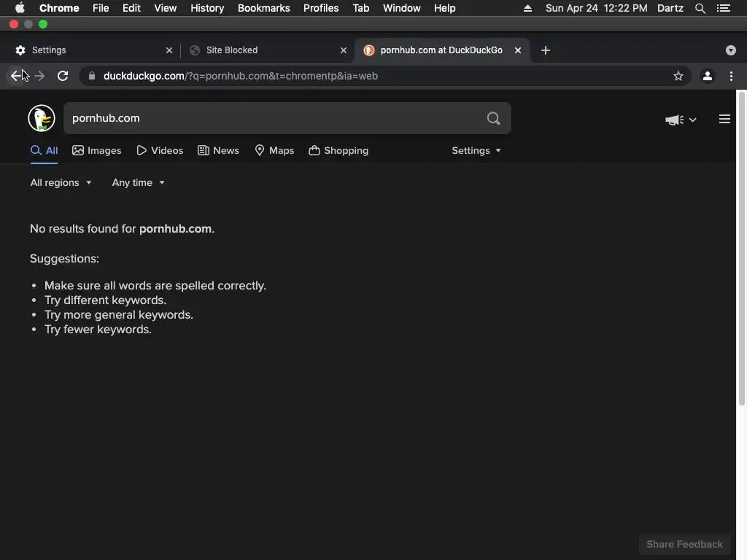Switch to Images results

(x=97, y=150)
